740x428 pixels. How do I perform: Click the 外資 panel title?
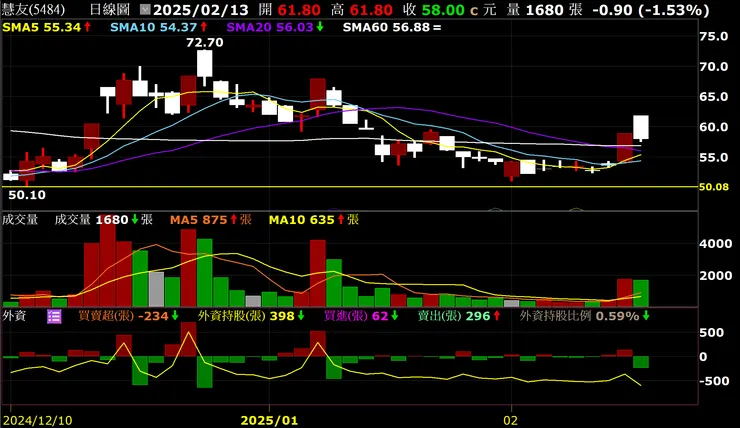click(14, 316)
